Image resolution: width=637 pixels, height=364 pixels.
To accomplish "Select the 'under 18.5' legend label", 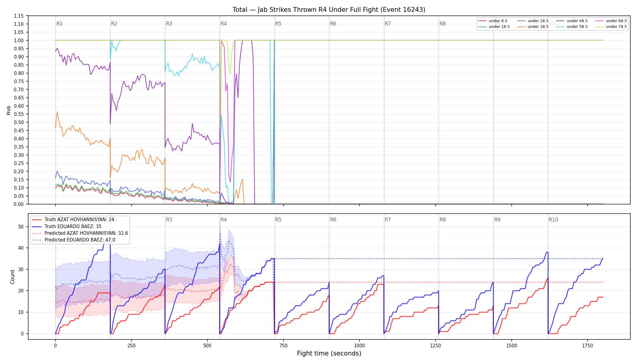I will coord(499,27).
